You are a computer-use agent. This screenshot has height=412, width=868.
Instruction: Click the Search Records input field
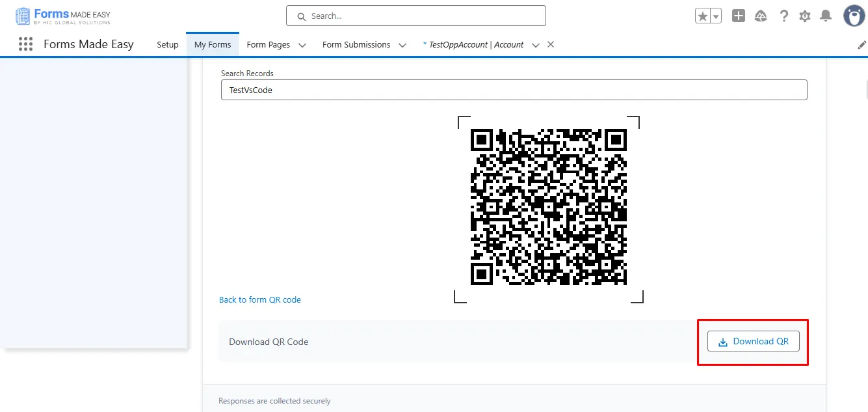514,90
